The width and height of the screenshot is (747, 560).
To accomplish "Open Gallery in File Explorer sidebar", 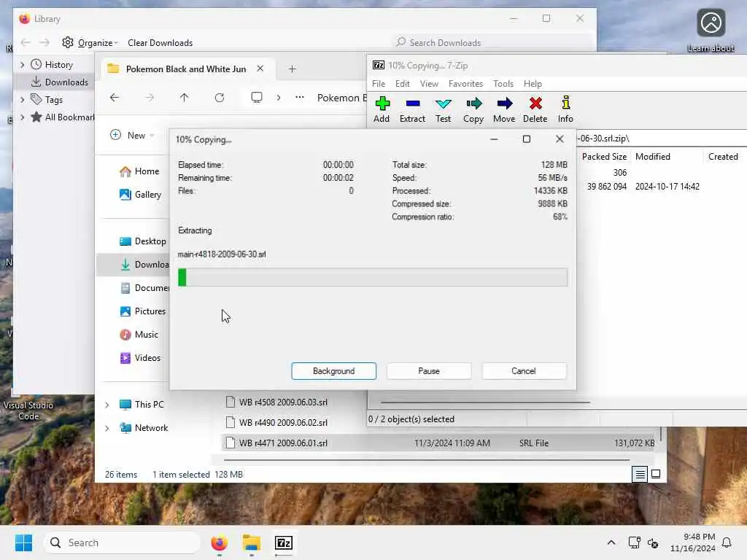I will point(141,195).
